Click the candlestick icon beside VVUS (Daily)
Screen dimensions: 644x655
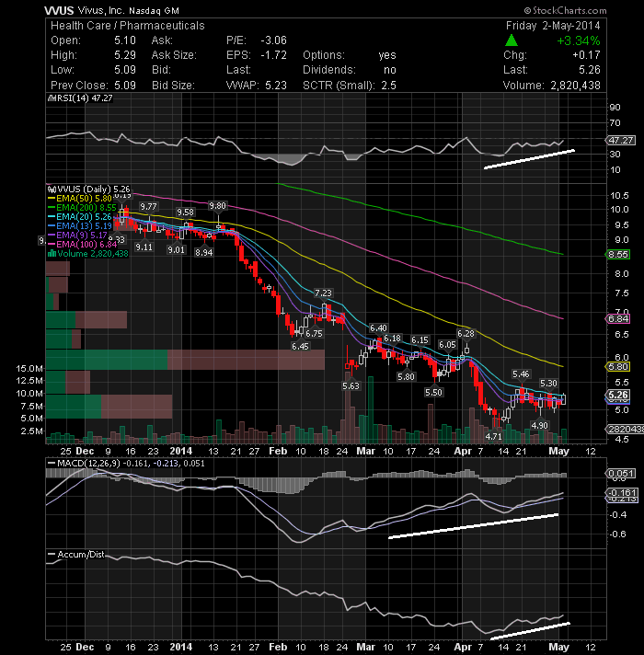pyautogui.click(x=52, y=190)
